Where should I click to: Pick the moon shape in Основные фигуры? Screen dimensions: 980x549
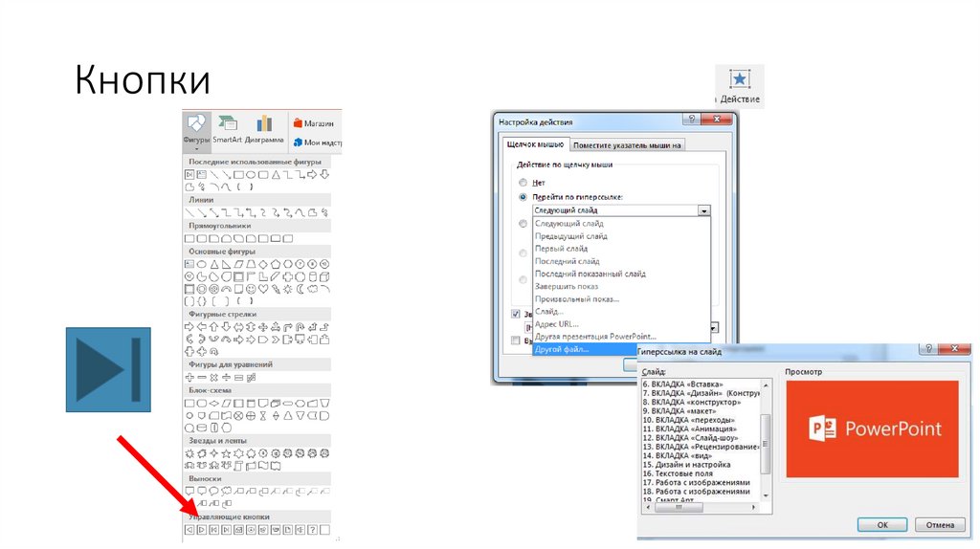[x=300, y=289]
